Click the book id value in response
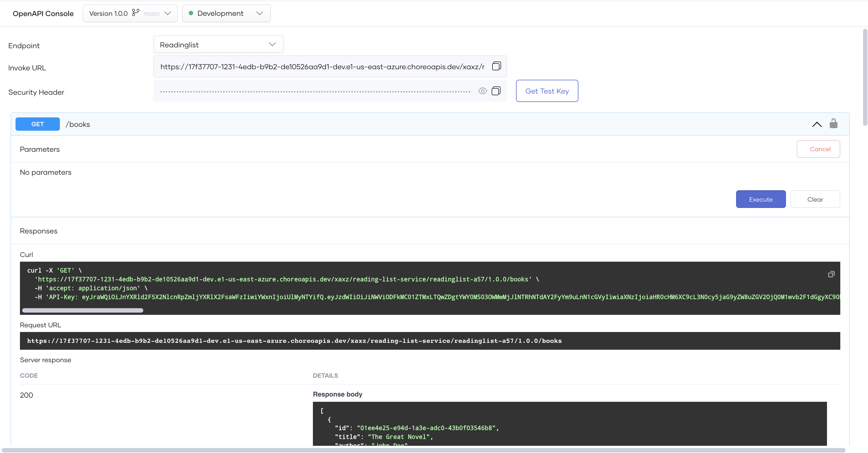Viewport: 868px width, 453px height. (x=426, y=428)
